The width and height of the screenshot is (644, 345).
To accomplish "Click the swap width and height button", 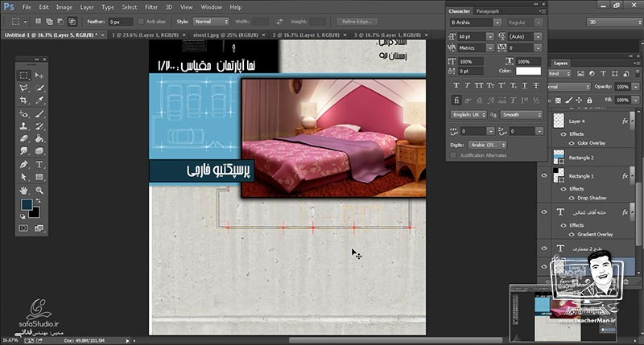I will pyautogui.click(x=279, y=22).
